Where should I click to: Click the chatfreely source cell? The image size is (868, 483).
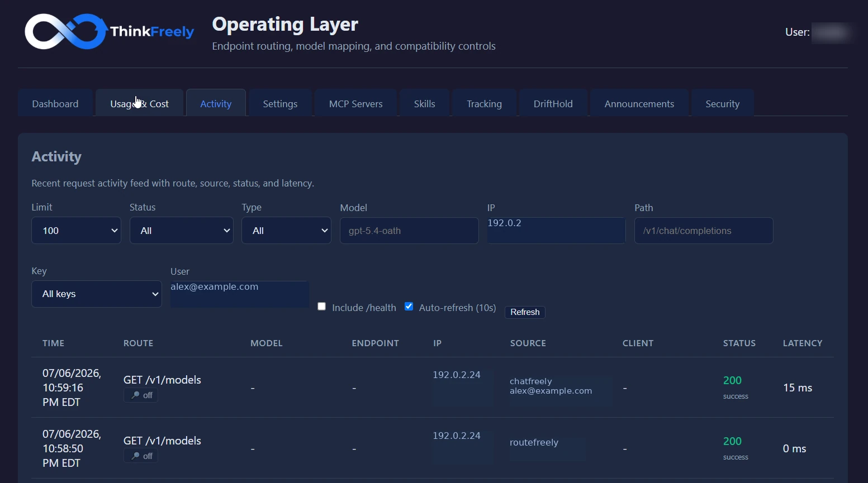point(551,386)
